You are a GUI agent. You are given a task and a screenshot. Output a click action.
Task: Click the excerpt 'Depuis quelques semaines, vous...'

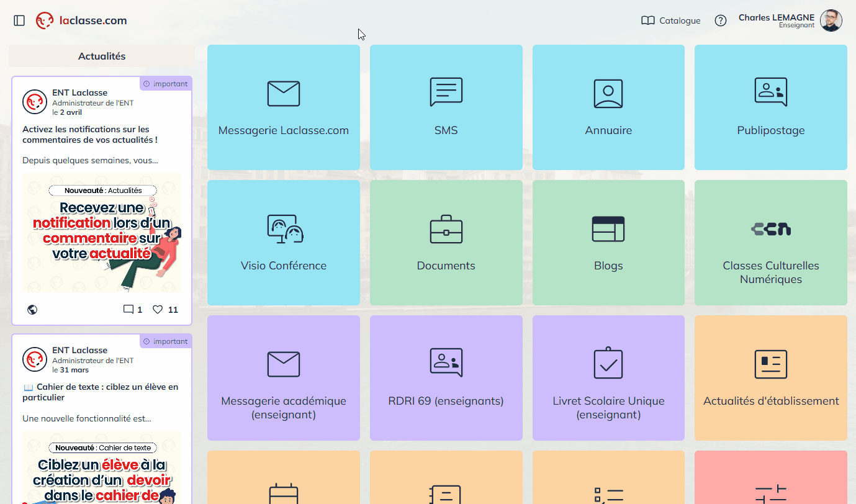(x=90, y=160)
